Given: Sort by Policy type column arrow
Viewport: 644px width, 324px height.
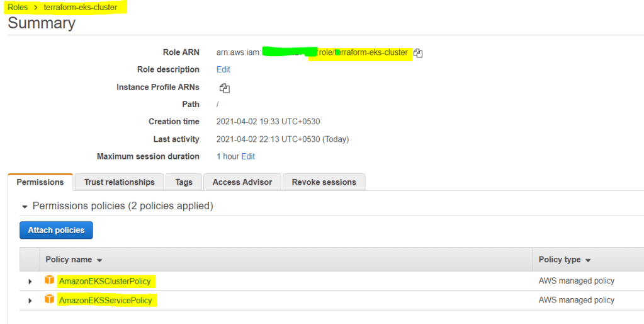Looking at the screenshot, I should coord(588,260).
